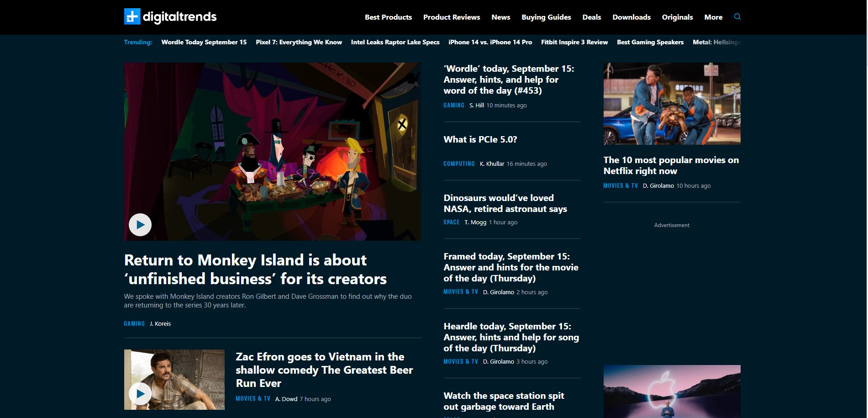Viewport: 868px width, 418px height.
Task: Select SPACE tag beside T. Mogg
Action: [452, 222]
